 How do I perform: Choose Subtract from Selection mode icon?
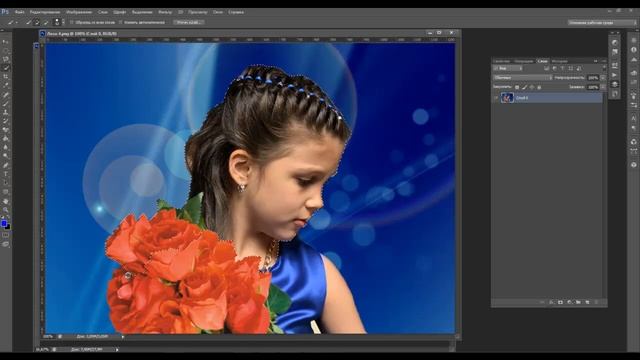46,22
